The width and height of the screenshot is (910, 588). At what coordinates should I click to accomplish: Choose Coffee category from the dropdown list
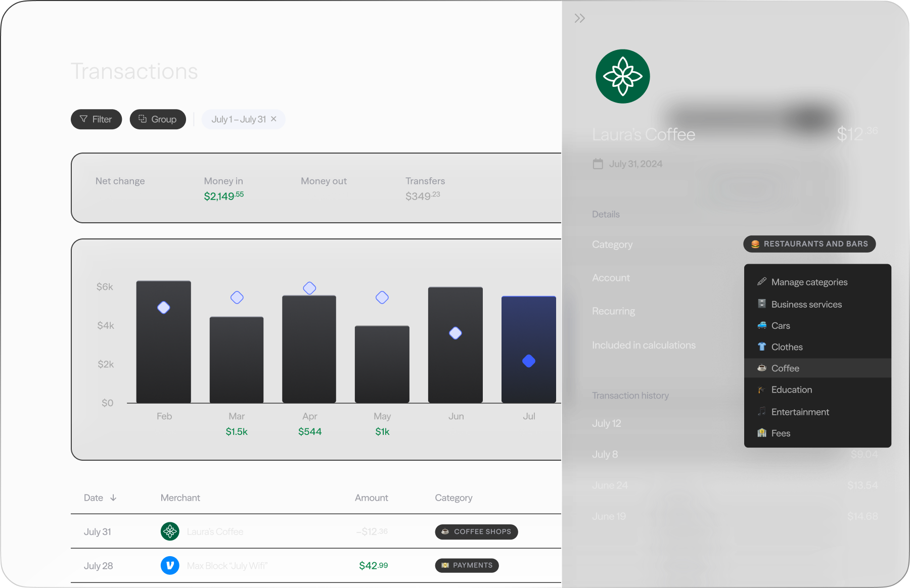point(785,368)
